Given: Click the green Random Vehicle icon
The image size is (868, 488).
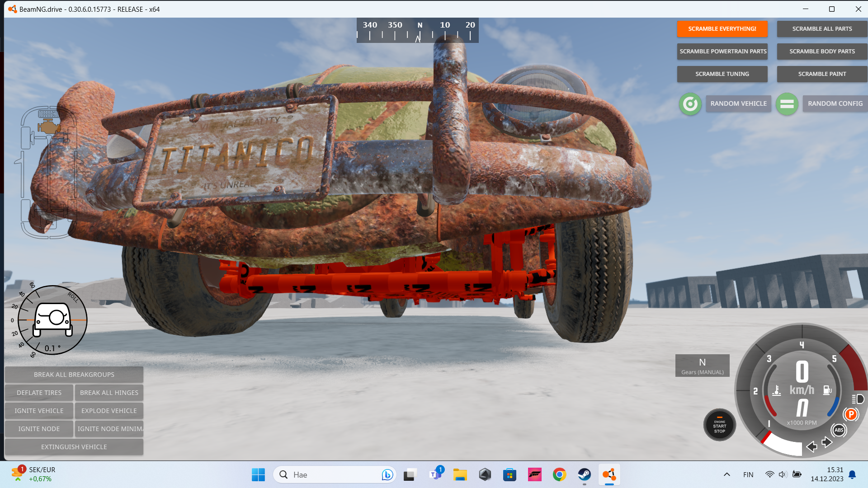Looking at the screenshot, I should pos(690,104).
